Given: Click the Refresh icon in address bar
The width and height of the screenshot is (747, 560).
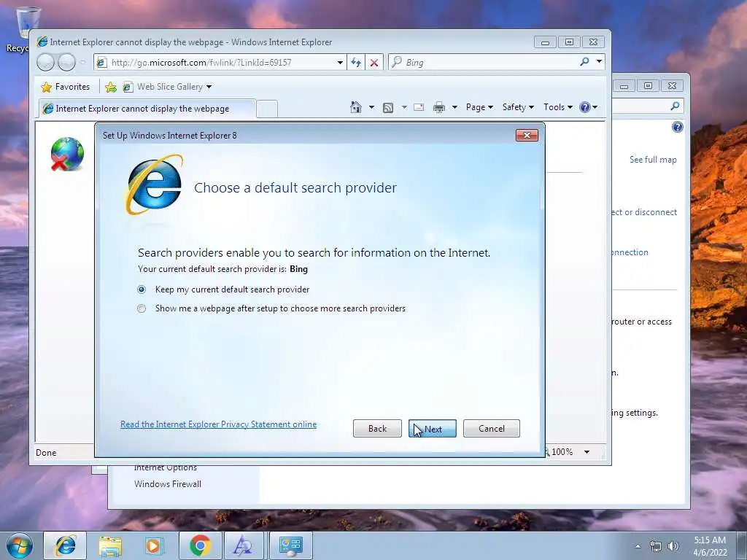Looking at the screenshot, I should tap(356, 63).
